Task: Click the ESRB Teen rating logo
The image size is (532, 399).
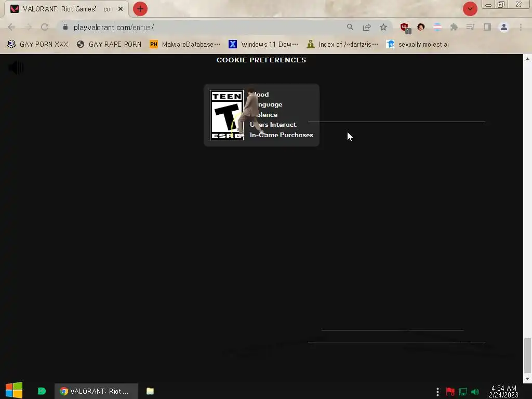Action: (x=227, y=115)
